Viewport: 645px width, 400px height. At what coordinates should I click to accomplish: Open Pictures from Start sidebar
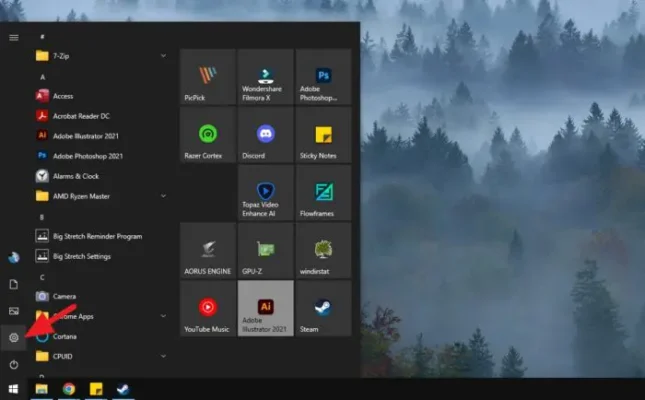tap(14, 311)
